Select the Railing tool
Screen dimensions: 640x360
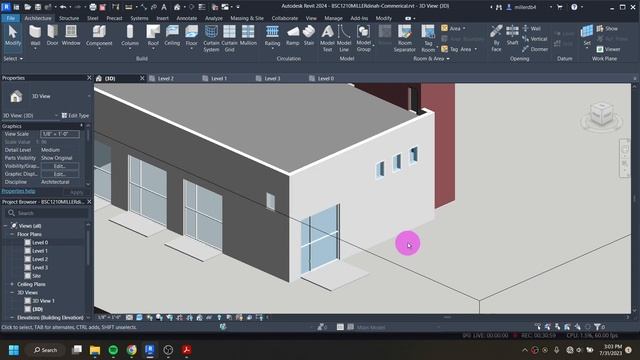click(272, 36)
